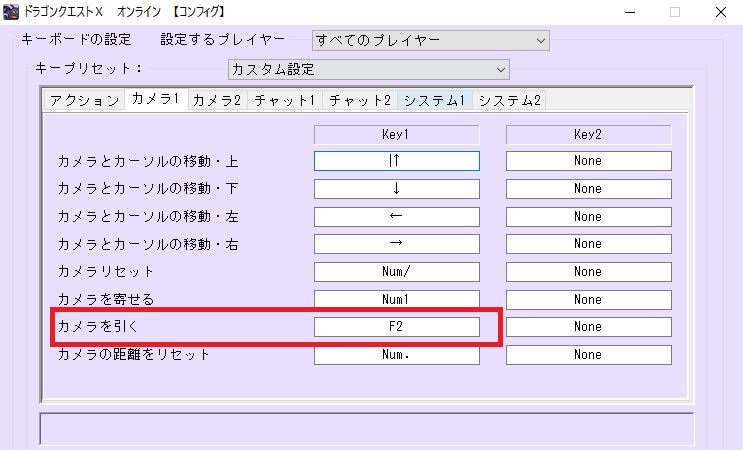Click the empty description box at bottom
743x450 pixels.
point(367,429)
